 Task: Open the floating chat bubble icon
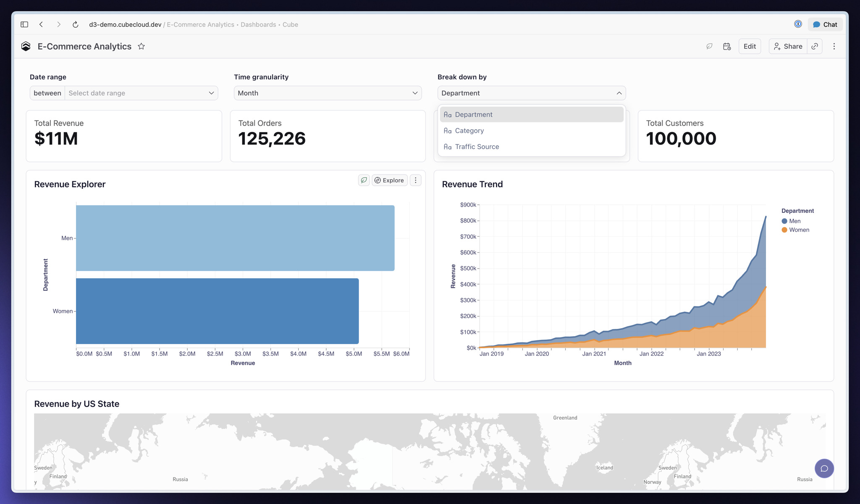[824, 468]
